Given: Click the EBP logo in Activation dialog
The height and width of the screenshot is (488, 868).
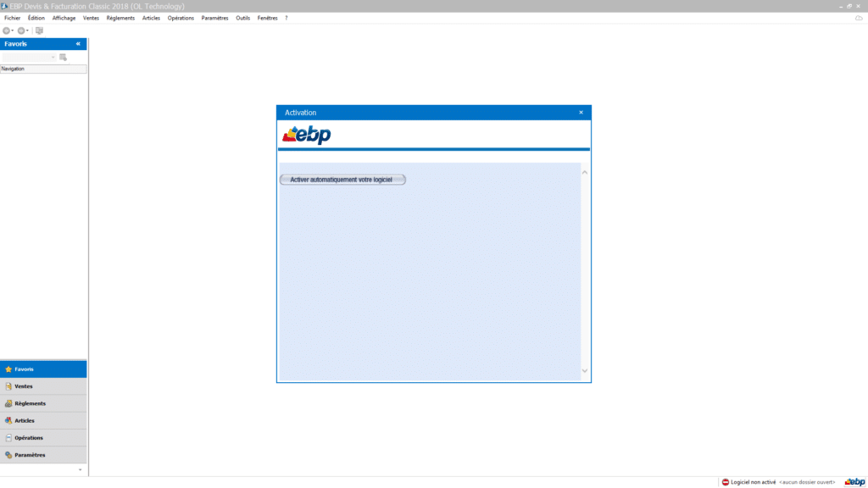Looking at the screenshot, I should (x=307, y=135).
